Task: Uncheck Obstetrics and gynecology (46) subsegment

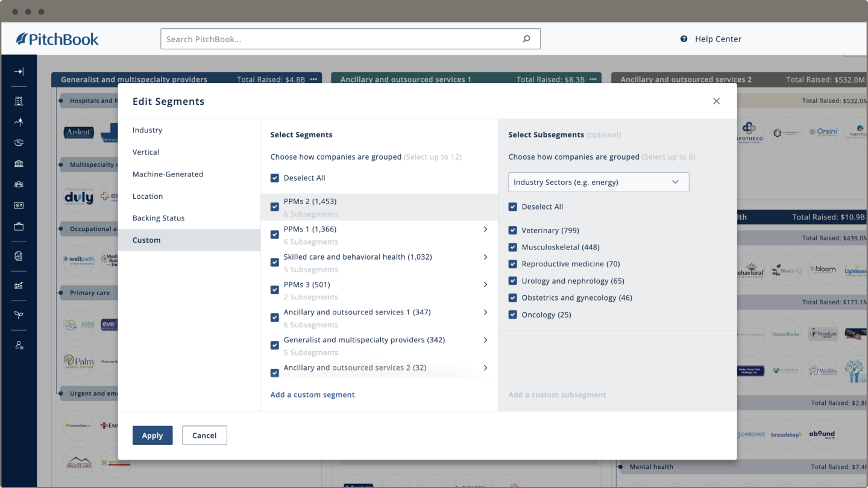Action: click(x=513, y=298)
